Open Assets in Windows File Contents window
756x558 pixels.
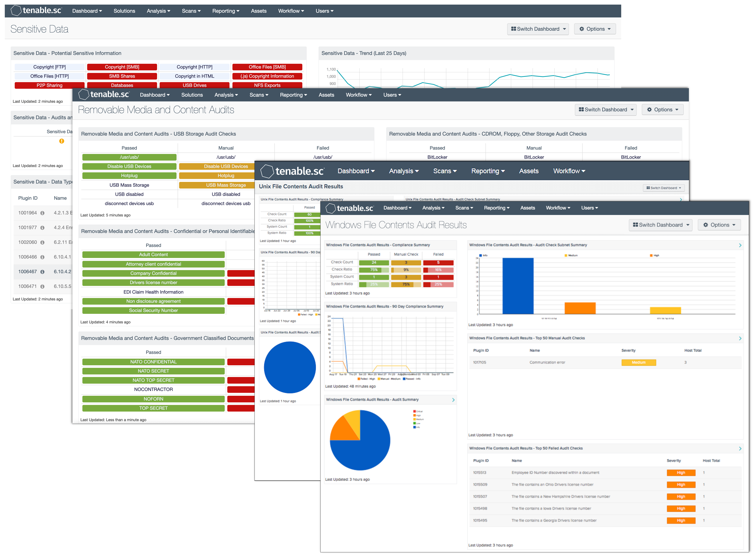pos(528,208)
